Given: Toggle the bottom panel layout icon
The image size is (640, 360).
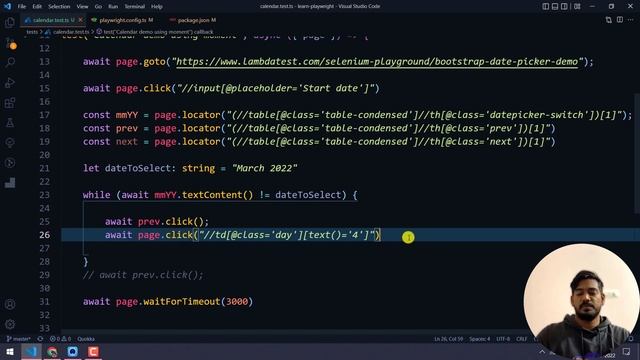Looking at the screenshot, I should click(x=555, y=6).
